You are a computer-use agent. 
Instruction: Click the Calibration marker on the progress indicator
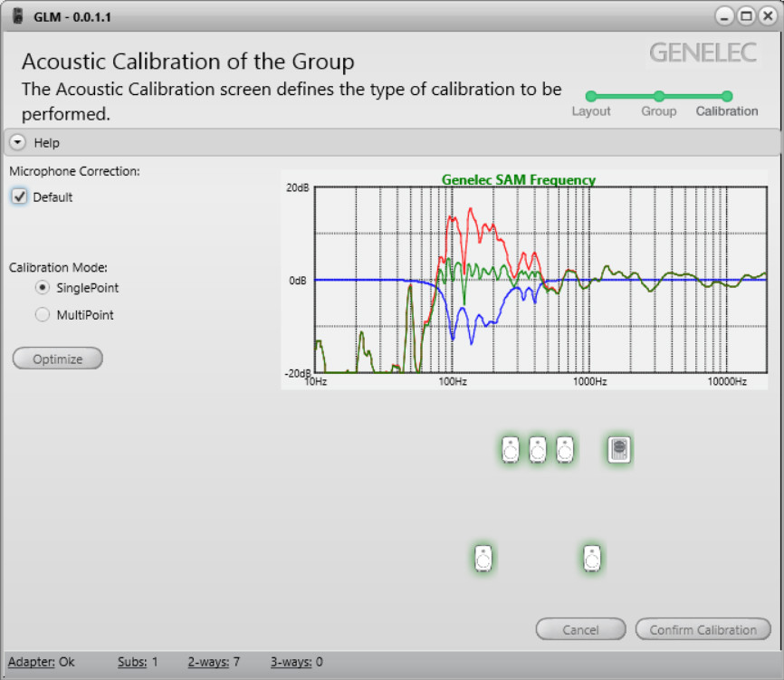[727, 96]
